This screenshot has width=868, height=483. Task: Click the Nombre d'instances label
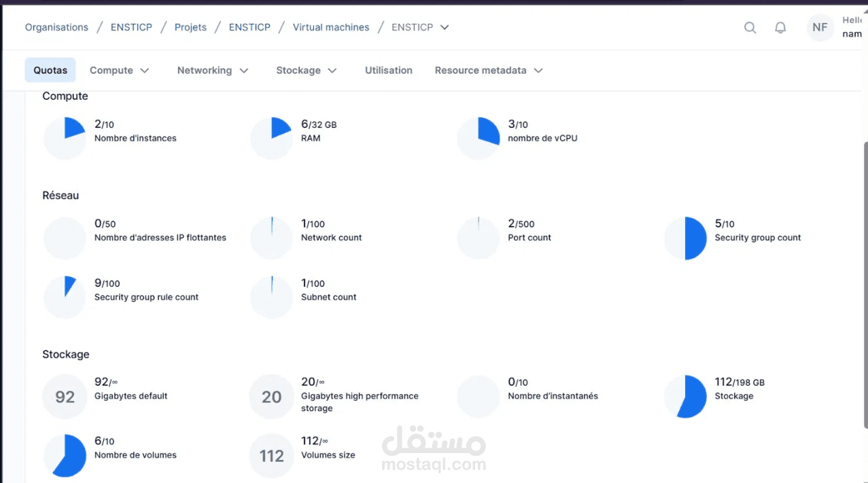pyautogui.click(x=135, y=139)
